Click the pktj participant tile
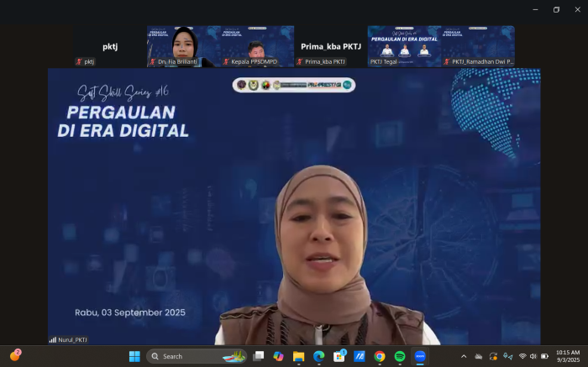The height and width of the screenshot is (367, 588). 109,46
